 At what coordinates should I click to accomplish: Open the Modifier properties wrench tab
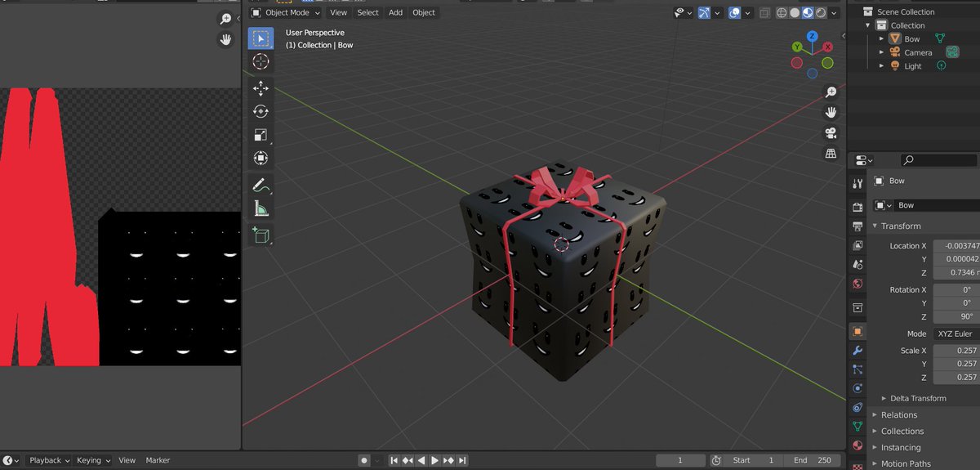pos(857,350)
